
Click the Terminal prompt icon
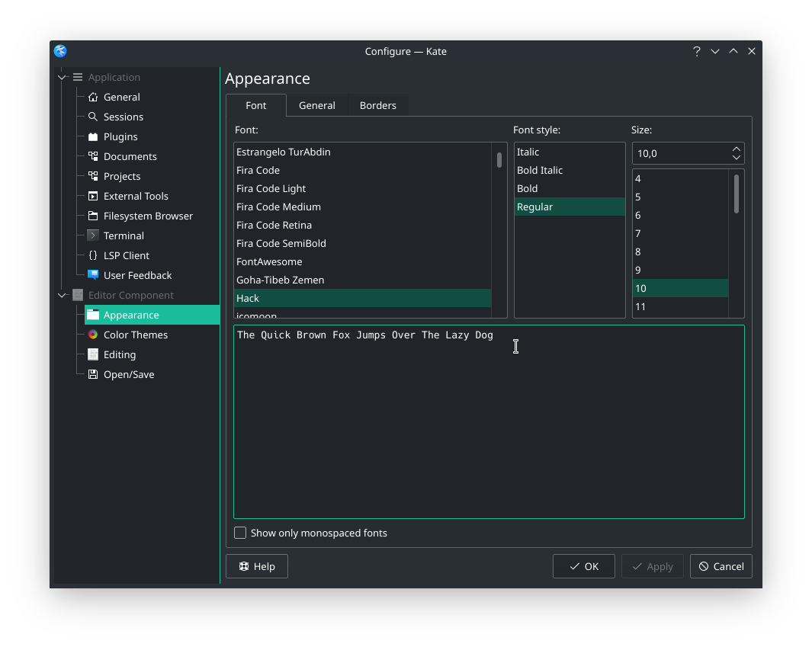click(93, 235)
